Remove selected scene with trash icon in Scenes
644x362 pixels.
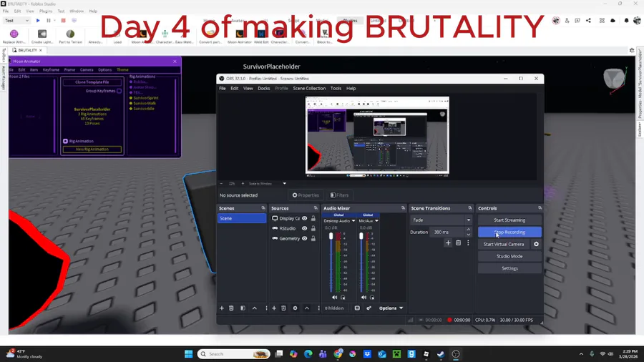pyautogui.click(x=231, y=308)
